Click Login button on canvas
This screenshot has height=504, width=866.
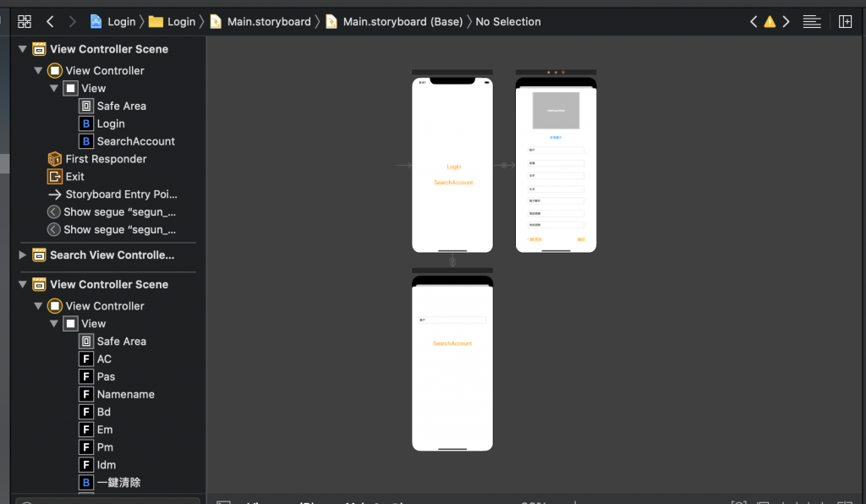(x=454, y=167)
